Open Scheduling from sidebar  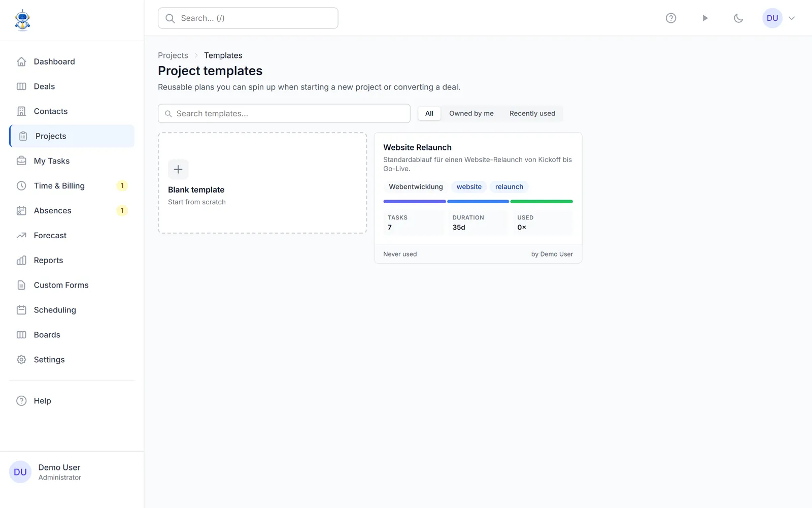tap(72, 310)
